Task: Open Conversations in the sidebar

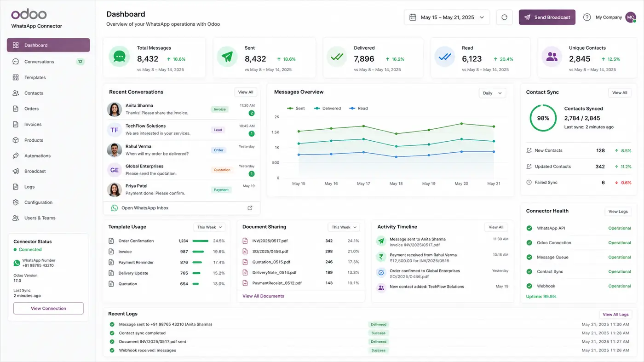Action: click(48, 62)
